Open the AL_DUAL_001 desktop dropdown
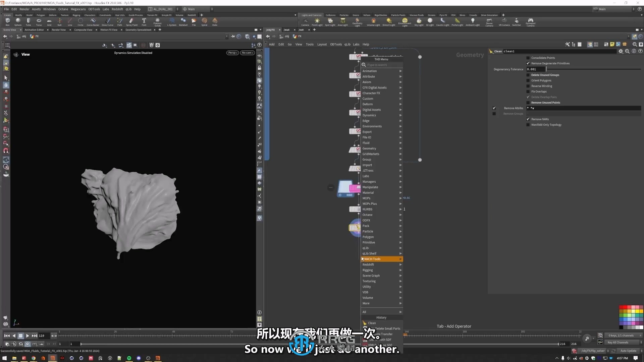The image size is (644, 362). coord(163,9)
